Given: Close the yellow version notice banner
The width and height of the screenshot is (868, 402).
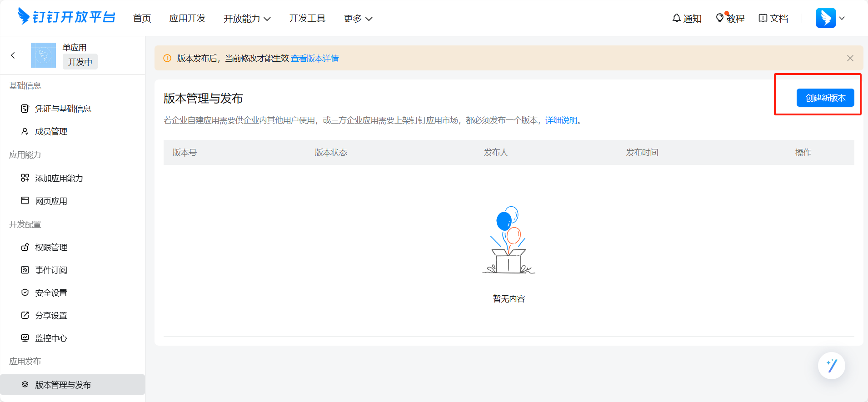Looking at the screenshot, I should (x=850, y=58).
